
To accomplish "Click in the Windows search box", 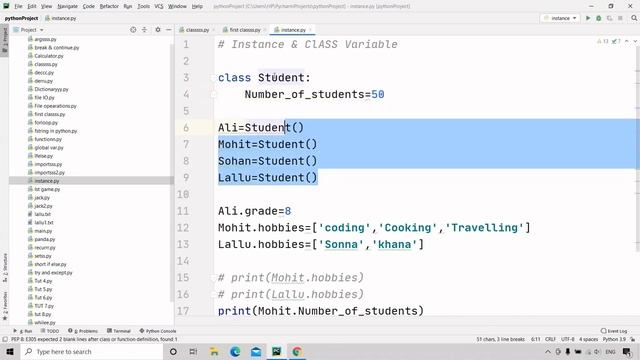I will [x=91, y=352].
